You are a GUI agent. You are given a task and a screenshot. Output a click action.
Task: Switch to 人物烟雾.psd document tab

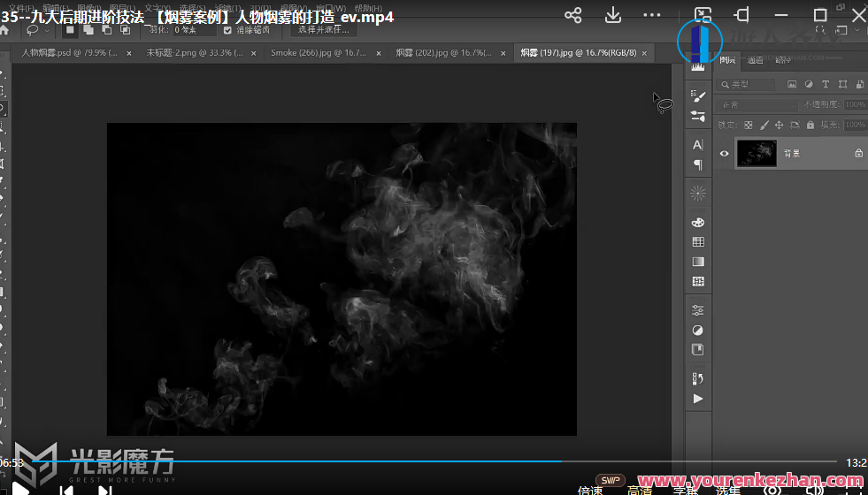(70, 53)
